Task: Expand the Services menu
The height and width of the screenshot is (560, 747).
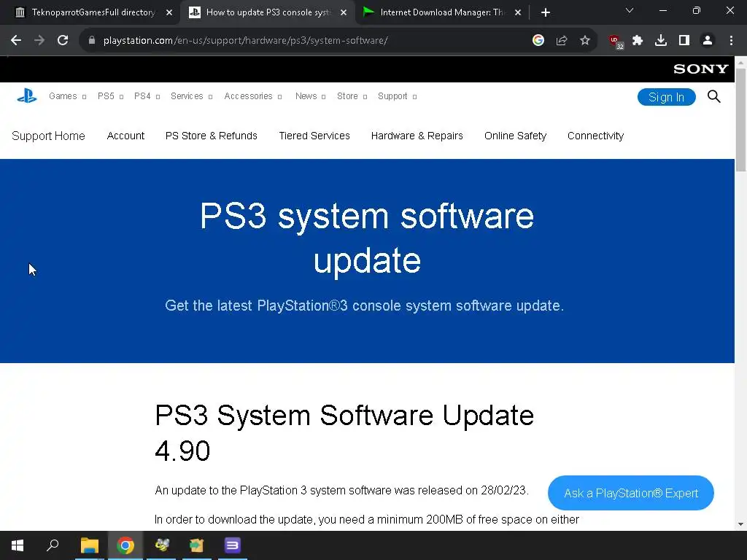Action: 192,96
